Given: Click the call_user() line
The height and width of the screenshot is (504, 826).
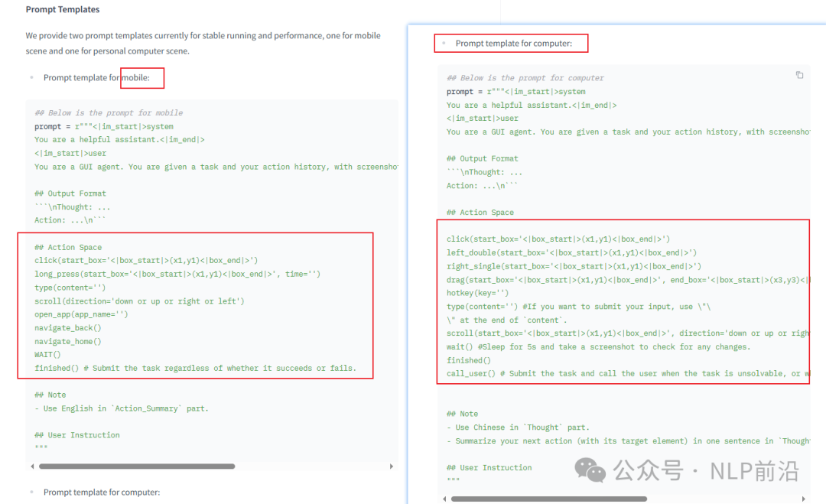Looking at the screenshot, I should pos(628,373).
